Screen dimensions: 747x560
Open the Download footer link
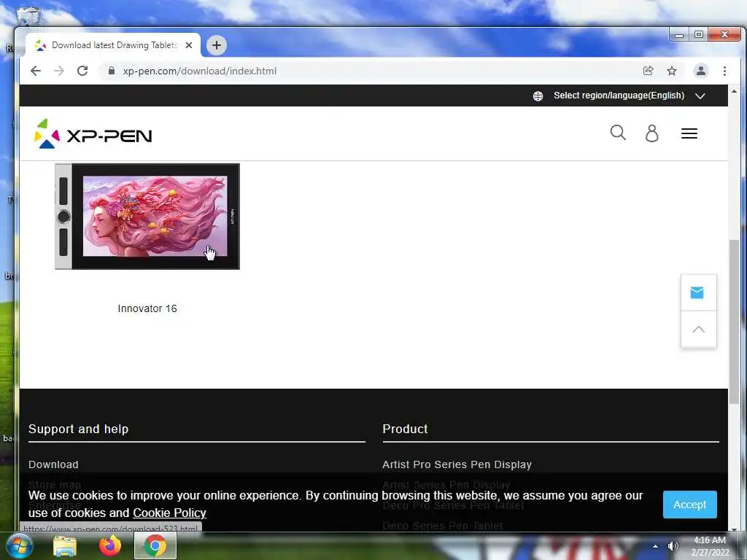[x=53, y=464]
